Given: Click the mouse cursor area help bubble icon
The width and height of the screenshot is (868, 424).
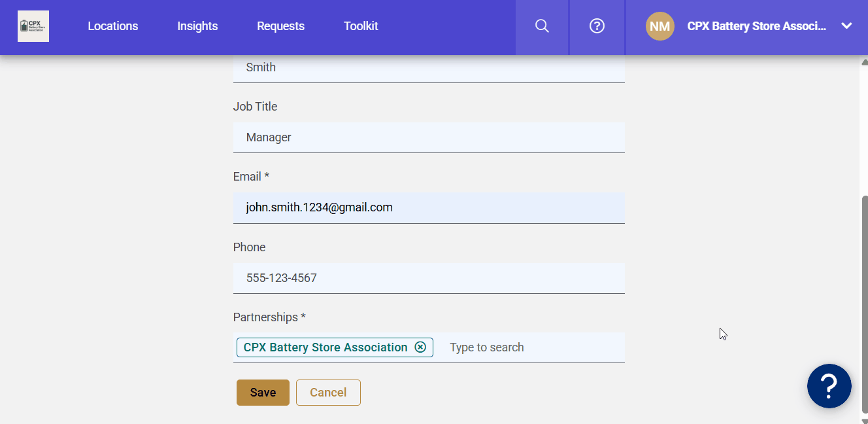Looking at the screenshot, I should tap(829, 386).
